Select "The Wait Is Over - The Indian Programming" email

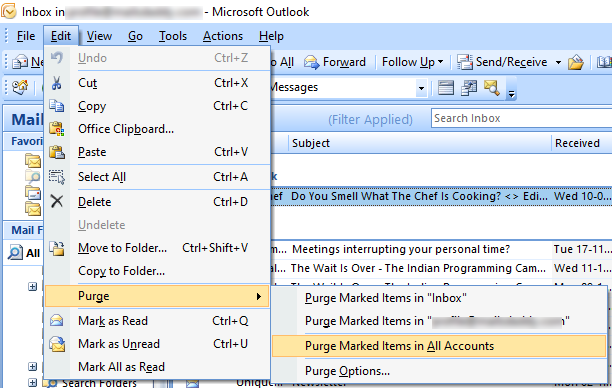coord(441,268)
